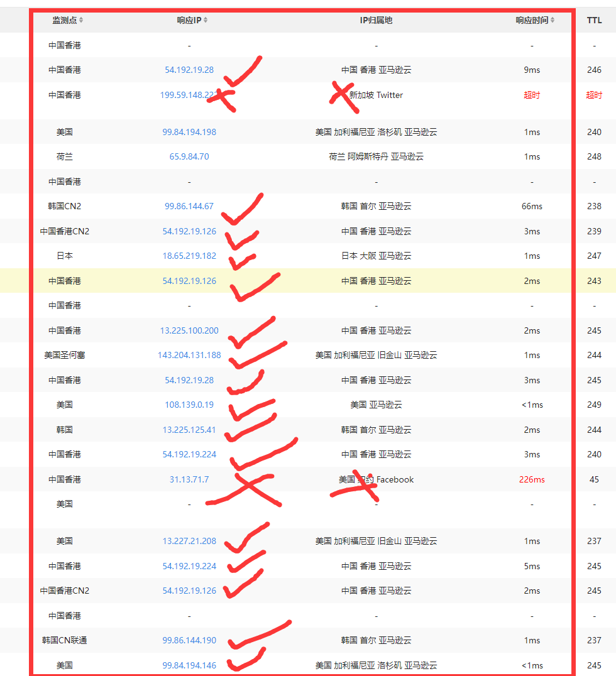Click the IP归属地 column header

click(x=376, y=20)
